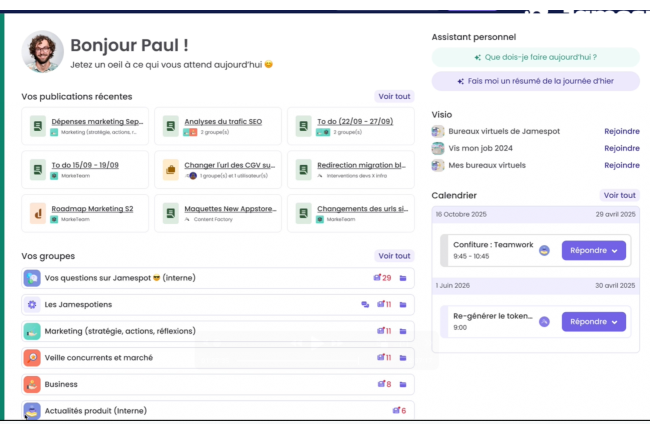Click the Roadmap Marketing S2 document icon
The image size is (650, 433).
click(x=37, y=212)
